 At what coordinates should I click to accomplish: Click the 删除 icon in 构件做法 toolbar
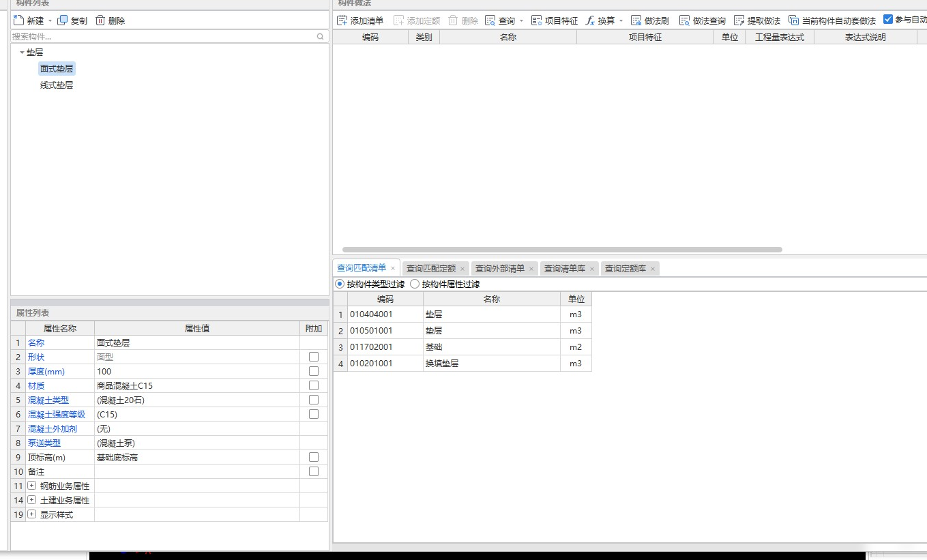point(453,20)
